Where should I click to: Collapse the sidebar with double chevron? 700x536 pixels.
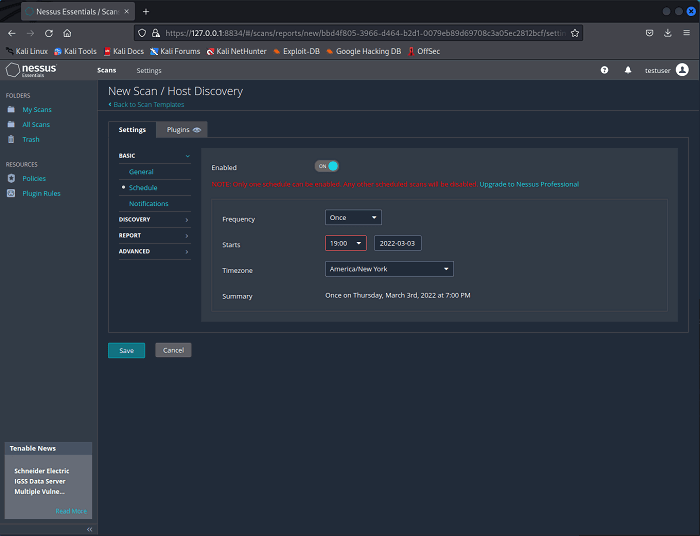pos(89,529)
